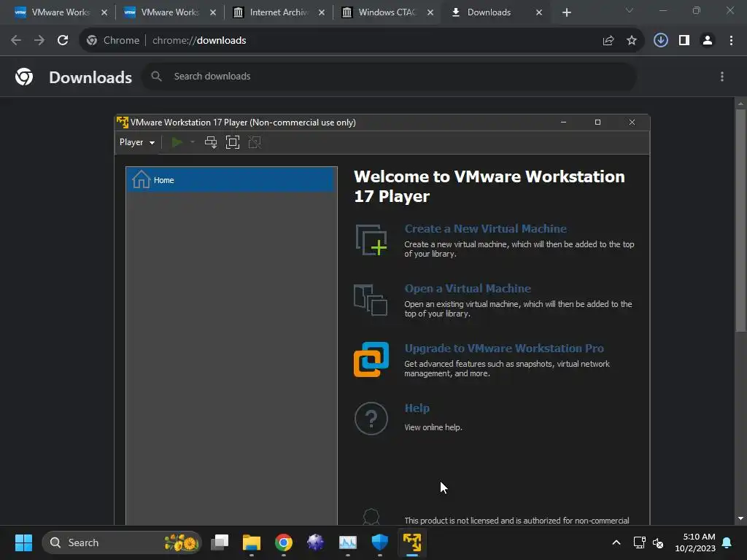747x560 pixels.
Task: Click the share this page icon
Action: tap(608, 41)
